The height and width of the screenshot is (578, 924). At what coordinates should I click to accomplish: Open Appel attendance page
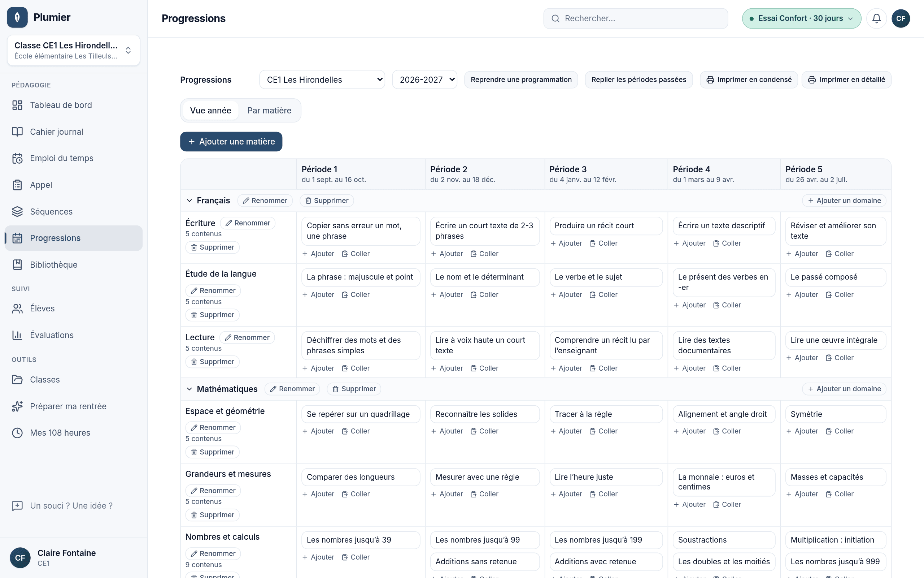73,185
